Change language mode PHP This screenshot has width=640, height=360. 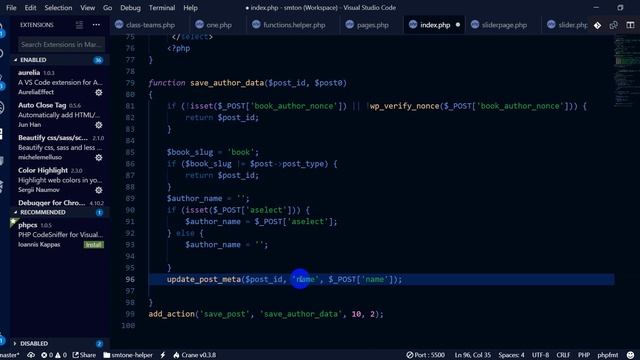click(x=584, y=355)
